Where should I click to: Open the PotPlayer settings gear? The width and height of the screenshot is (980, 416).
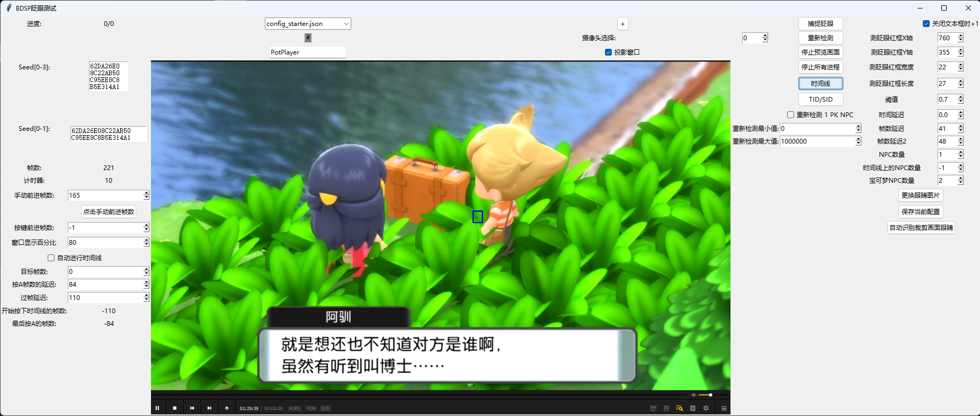pos(706,408)
